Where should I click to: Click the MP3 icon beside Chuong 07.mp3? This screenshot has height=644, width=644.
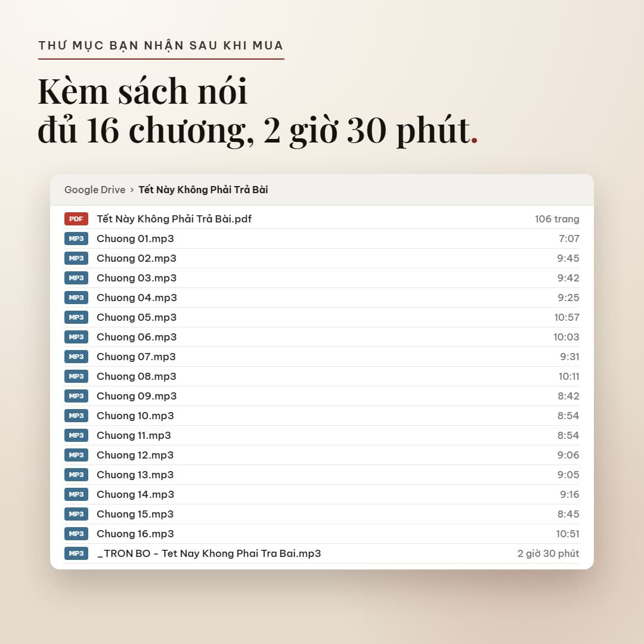76,357
